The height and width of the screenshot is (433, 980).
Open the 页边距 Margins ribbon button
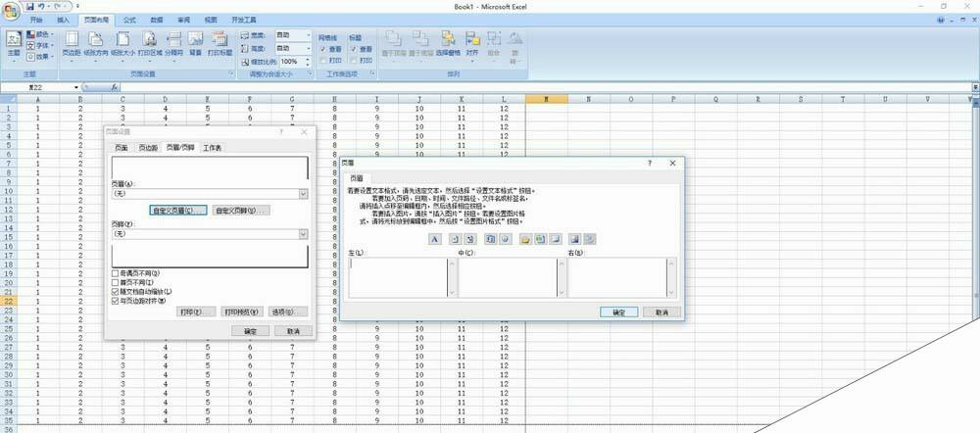click(x=72, y=45)
